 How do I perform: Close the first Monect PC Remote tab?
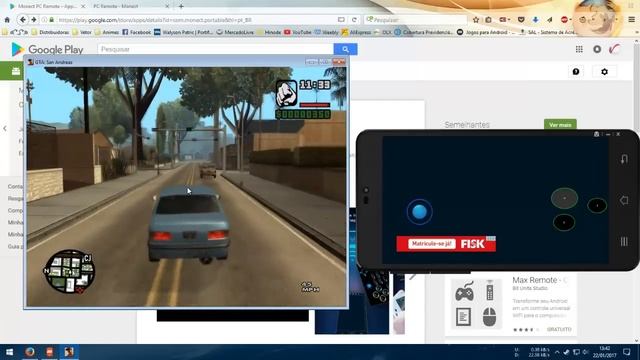coord(83,6)
